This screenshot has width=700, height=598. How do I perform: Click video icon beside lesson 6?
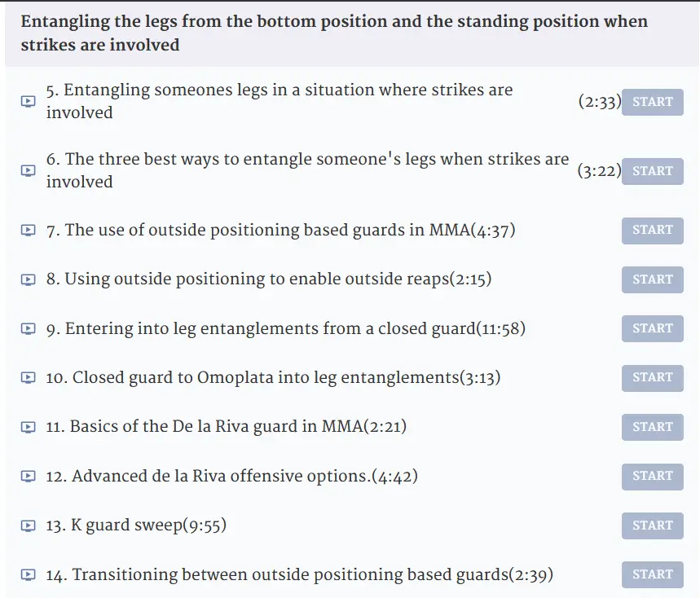29,170
